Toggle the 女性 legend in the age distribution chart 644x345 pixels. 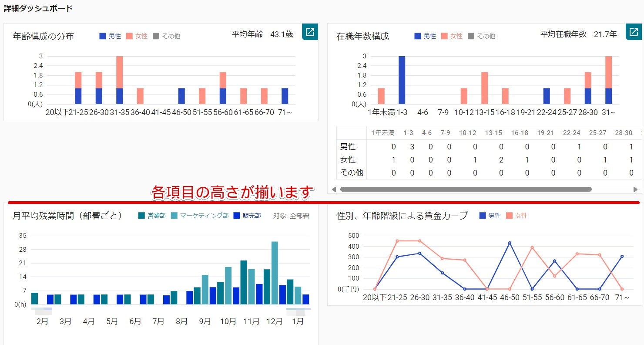tap(137, 36)
